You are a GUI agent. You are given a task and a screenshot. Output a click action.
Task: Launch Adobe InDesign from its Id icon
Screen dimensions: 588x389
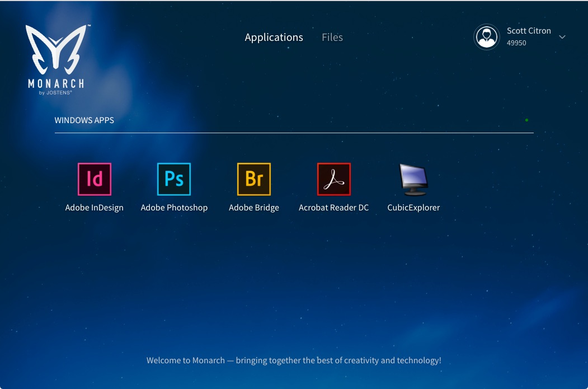(x=95, y=179)
